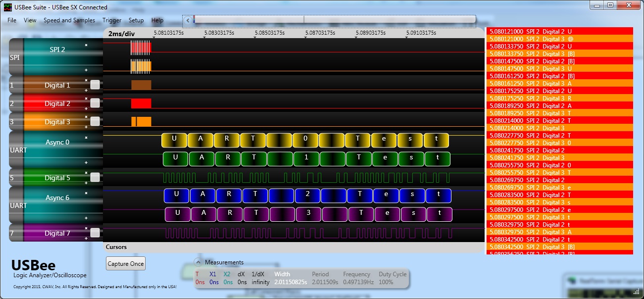Screen dimensions: 644x299
Task: Click the Period value 2.011509s
Action: tap(325, 282)
